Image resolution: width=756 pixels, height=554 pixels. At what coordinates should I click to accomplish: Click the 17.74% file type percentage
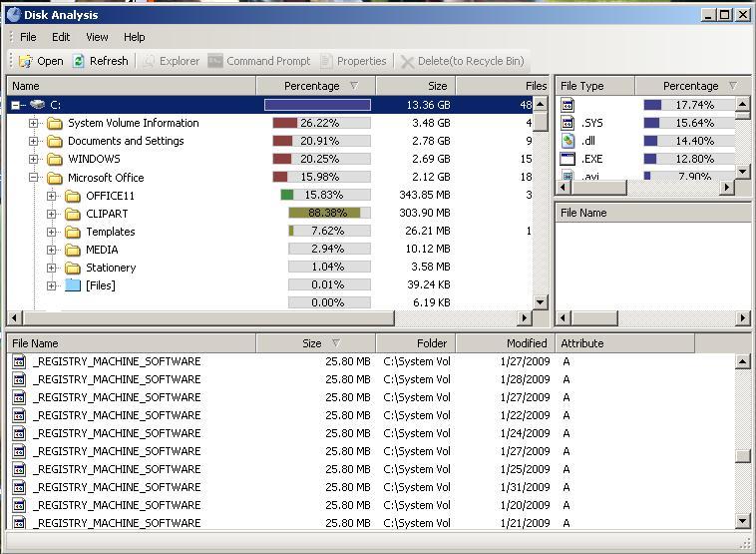(x=694, y=105)
